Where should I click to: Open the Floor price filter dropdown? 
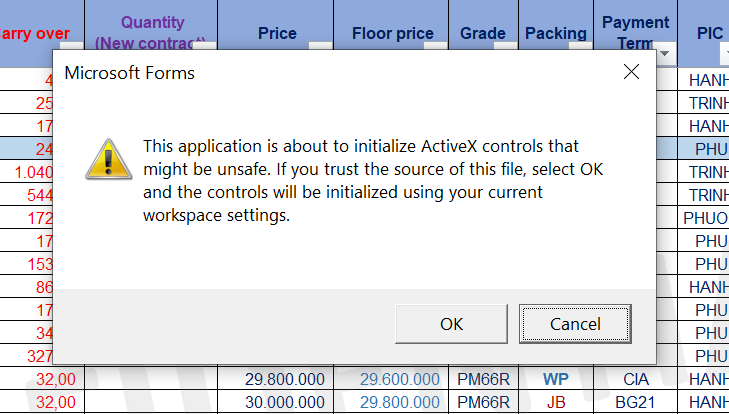click(x=436, y=46)
